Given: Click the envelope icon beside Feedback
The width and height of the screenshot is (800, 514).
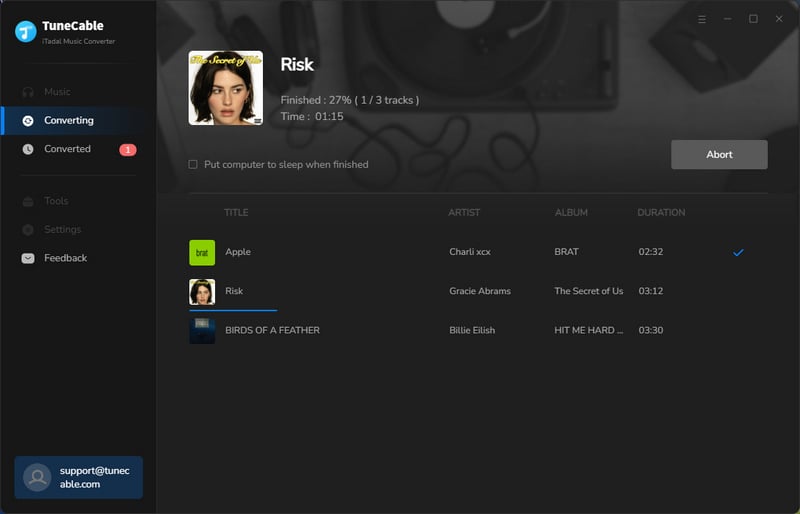Looking at the screenshot, I should [x=28, y=258].
